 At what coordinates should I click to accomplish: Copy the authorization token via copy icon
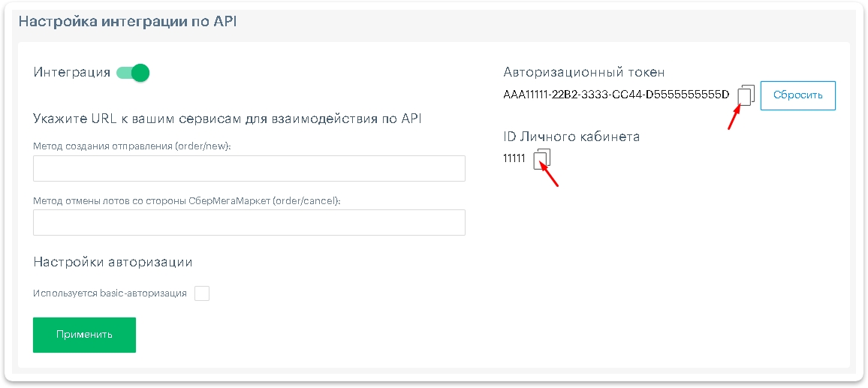[746, 95]
